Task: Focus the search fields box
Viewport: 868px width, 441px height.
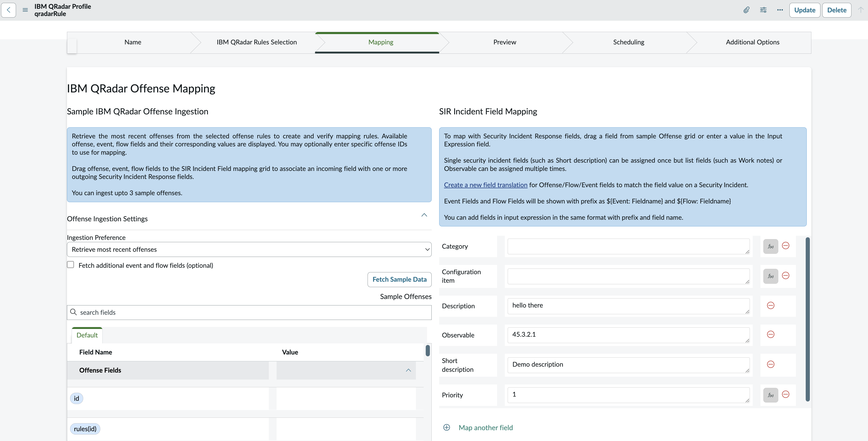Action: pyautogui.click(x=249, y=312)
